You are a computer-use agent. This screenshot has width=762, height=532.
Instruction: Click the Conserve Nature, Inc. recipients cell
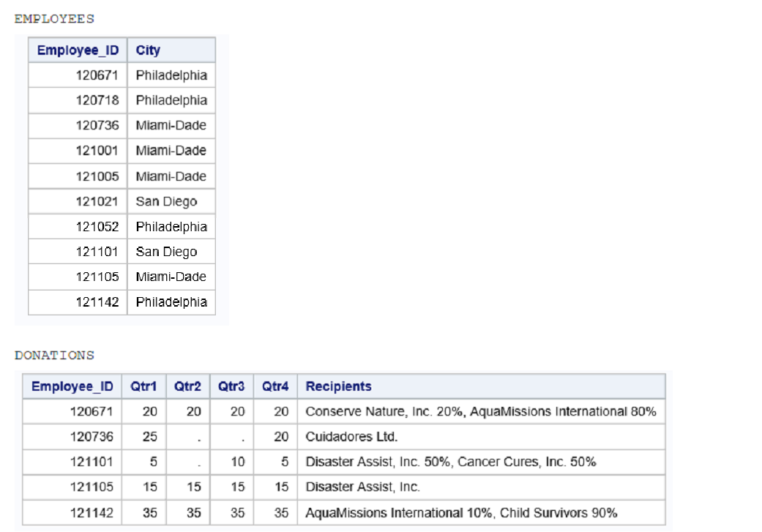pos(480,411)
